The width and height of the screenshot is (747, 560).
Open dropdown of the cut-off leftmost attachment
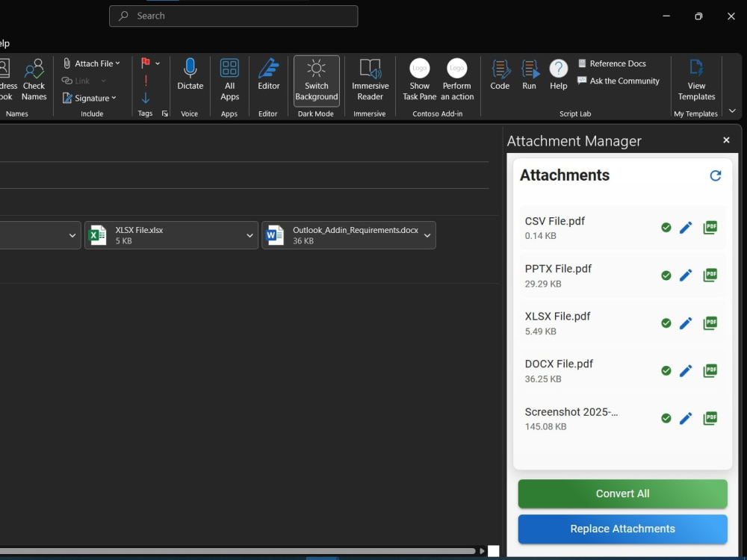pyautogui.click(x=72, y=235)
